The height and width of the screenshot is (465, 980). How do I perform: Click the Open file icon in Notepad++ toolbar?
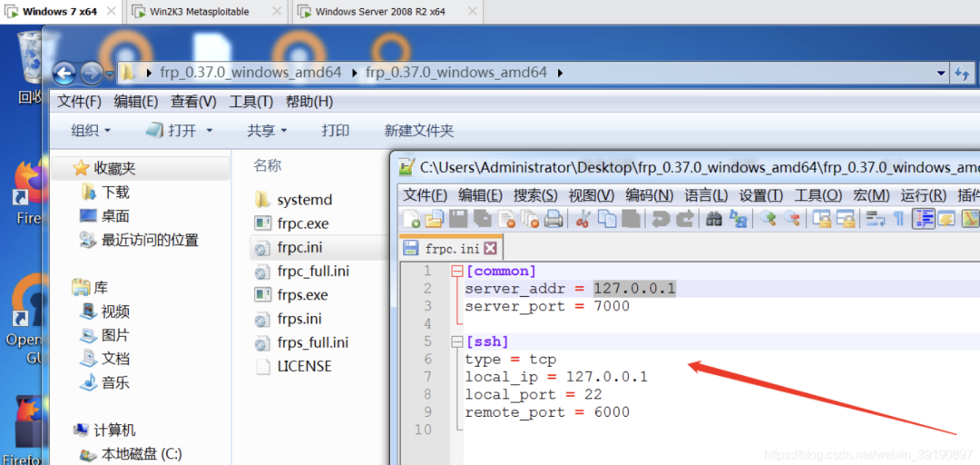(434, 218)
